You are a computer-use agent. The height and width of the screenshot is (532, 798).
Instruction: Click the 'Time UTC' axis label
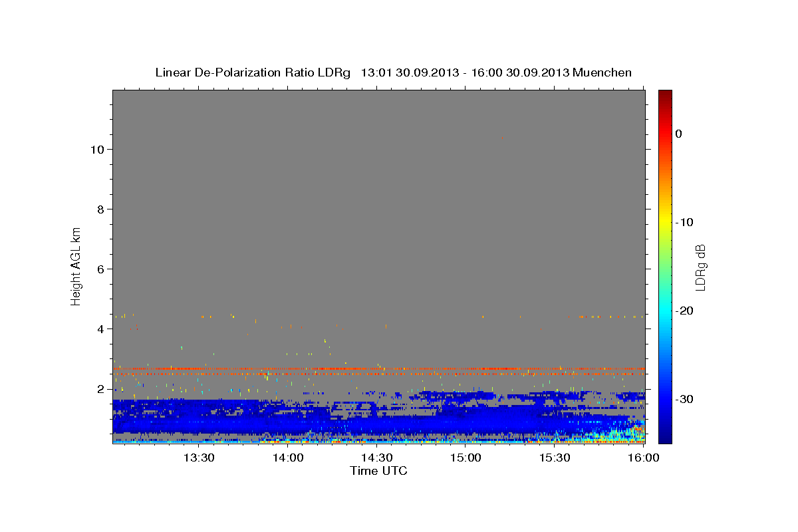pyautogui.click(x=378, y=471)
